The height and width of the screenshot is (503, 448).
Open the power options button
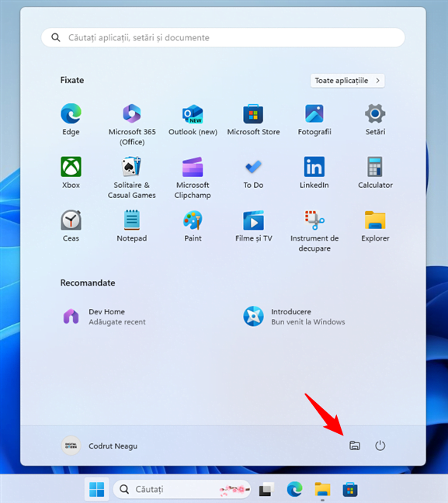click(x=380, y=446)
